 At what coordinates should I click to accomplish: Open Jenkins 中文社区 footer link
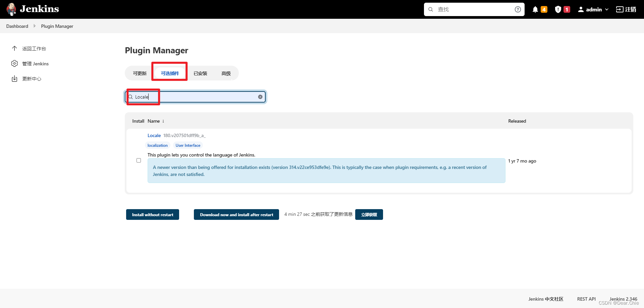(x=546, y=299)
